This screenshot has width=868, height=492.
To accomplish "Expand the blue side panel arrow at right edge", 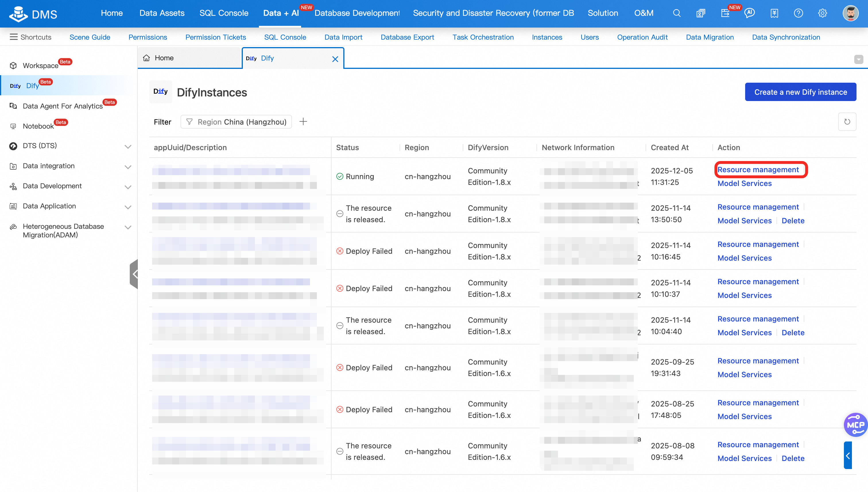I will pos(848,455).
